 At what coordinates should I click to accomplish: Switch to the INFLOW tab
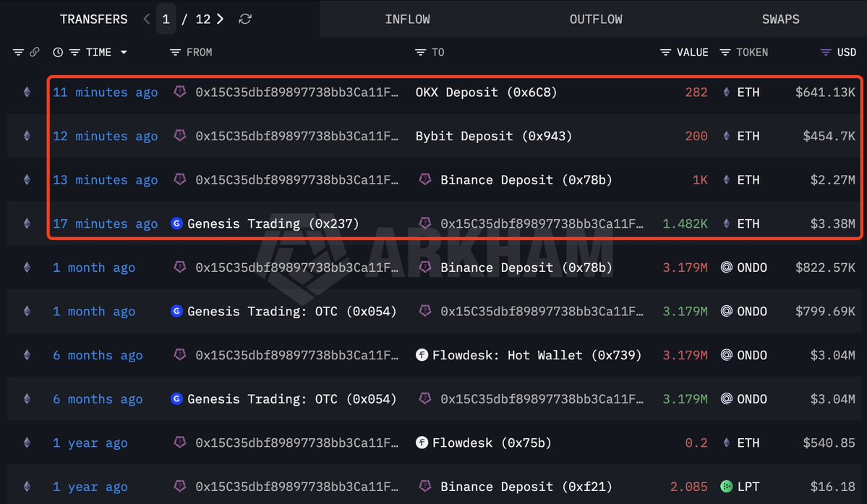coord(408,20)
